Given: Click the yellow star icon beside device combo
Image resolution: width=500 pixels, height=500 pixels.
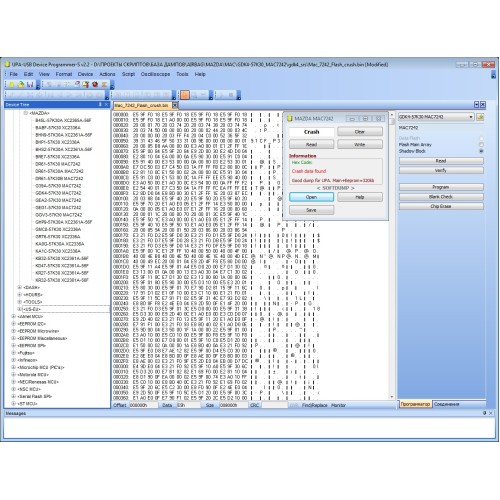Looking at the screenshot, I should [x=480, y=117].
